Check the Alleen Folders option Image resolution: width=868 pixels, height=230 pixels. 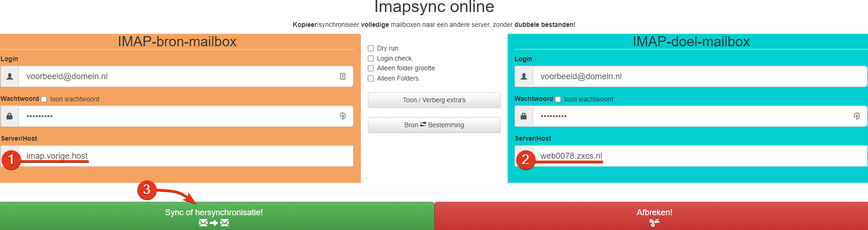click(x=371, y=79)
